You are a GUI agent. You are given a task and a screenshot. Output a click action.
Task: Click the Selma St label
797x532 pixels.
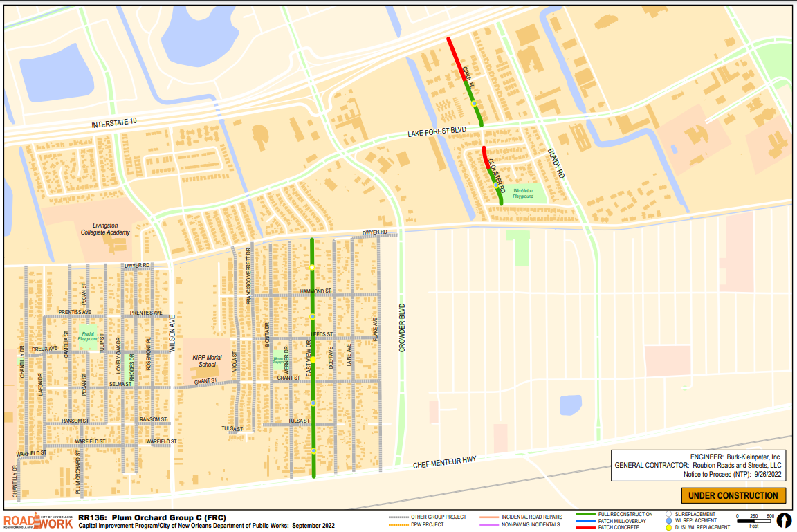pyautogui.click(x=120, y=384)
